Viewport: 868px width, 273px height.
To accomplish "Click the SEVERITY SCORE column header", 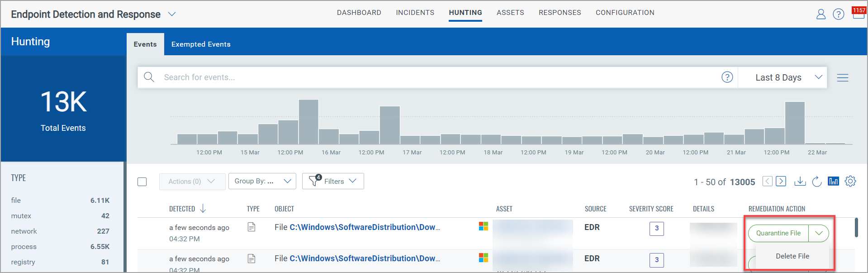I will tap(651, 209).
